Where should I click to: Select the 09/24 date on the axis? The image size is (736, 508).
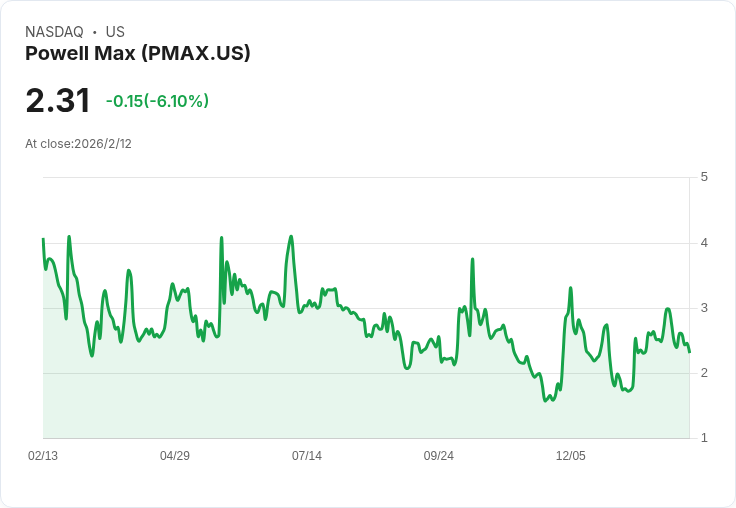[439, 456]
